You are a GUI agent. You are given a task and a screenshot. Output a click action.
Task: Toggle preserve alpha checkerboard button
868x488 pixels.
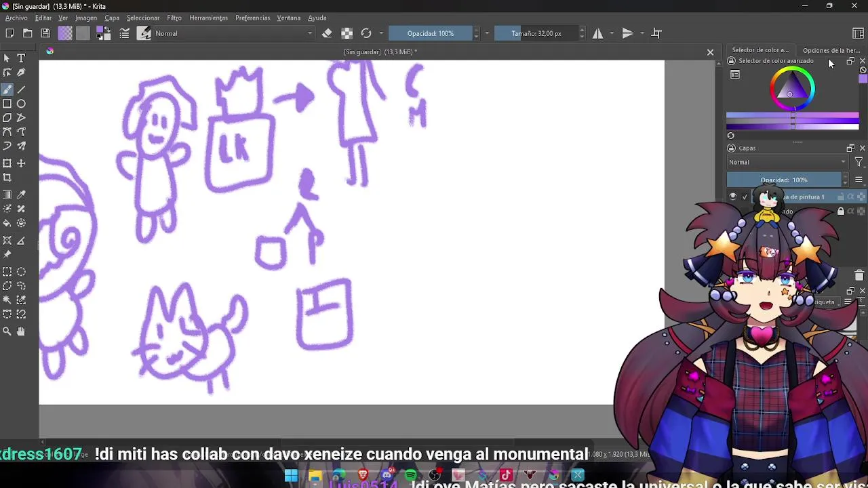[347, 33]
